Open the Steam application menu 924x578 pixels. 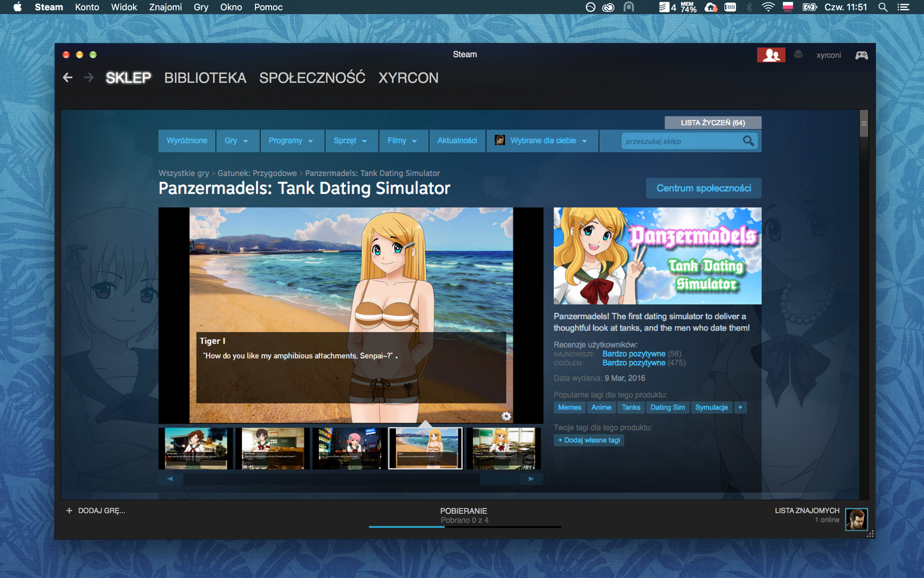click(49, 7)
